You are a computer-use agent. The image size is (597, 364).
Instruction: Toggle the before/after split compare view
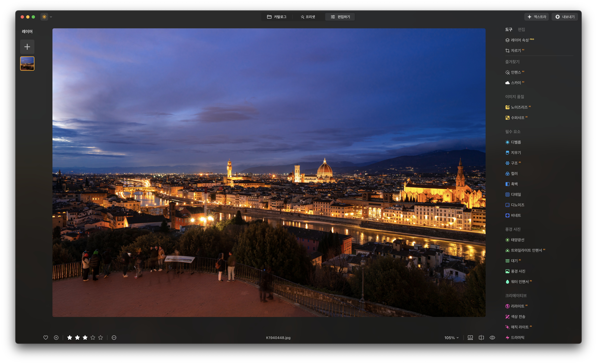click(481, 338)
